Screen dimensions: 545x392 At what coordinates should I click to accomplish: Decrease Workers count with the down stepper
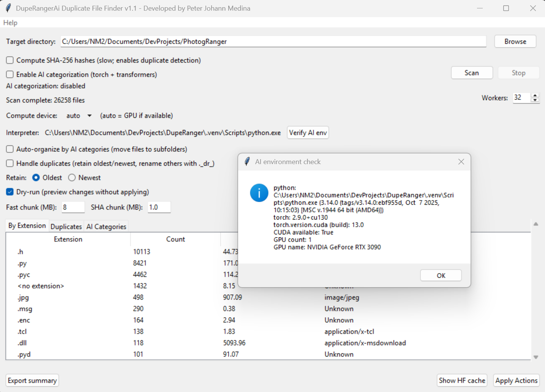click(536, 100)
